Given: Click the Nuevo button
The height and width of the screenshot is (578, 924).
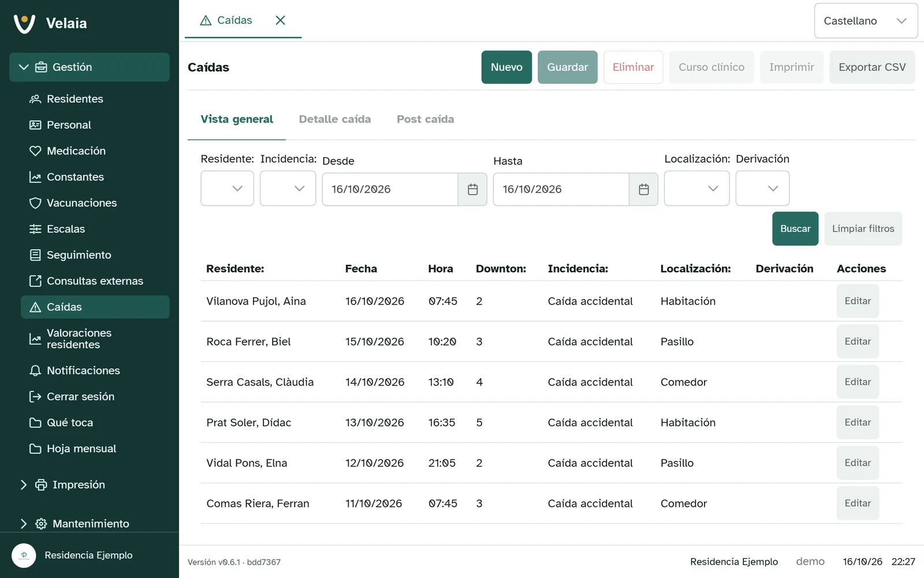Looking at the screenshot, I should (x=506, y=67).
